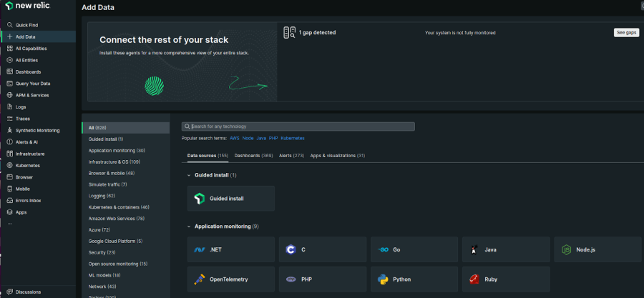Image resolution: width=644 pixels, height=298 pixels.
Task: Click All Entities icon in sidebar
Action: tap(10, 60)
